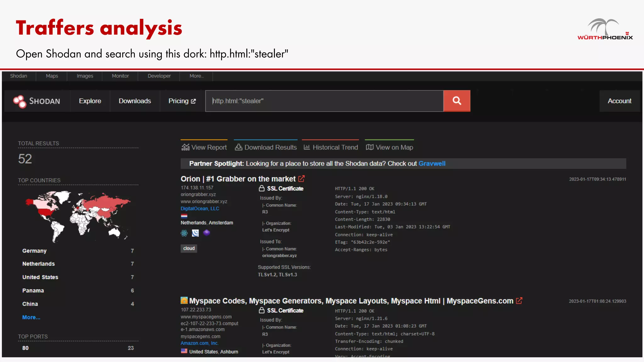
Task: Click the Download Results icon
Action: 239,147
